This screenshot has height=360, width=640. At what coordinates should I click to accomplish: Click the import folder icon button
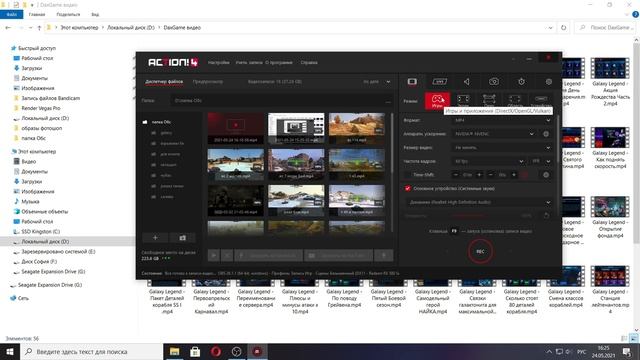[x=182, y=238]
